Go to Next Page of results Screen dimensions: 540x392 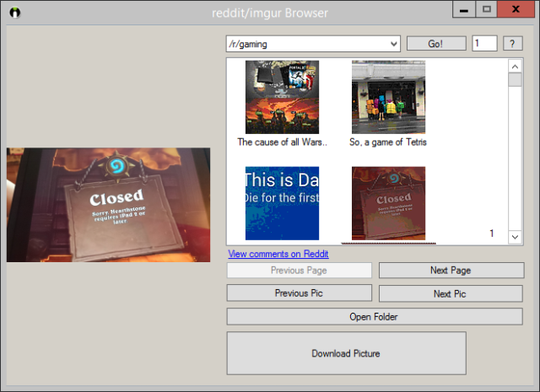coord(451,271)
